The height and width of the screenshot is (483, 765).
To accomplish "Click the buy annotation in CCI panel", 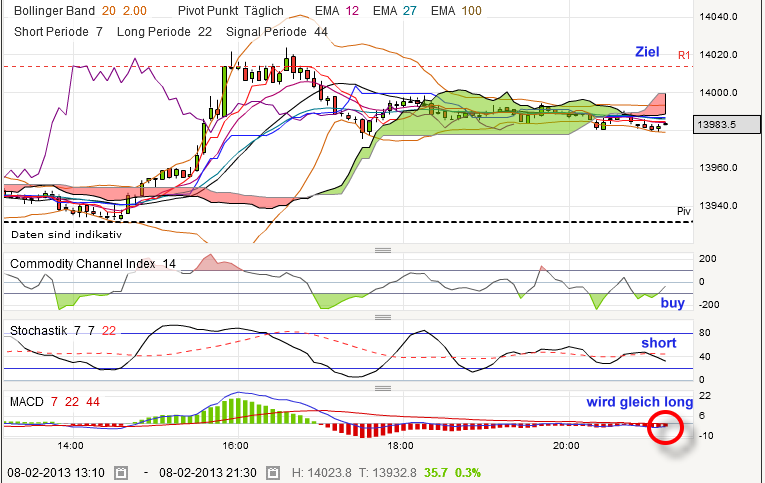I will (x=672, y=302).
